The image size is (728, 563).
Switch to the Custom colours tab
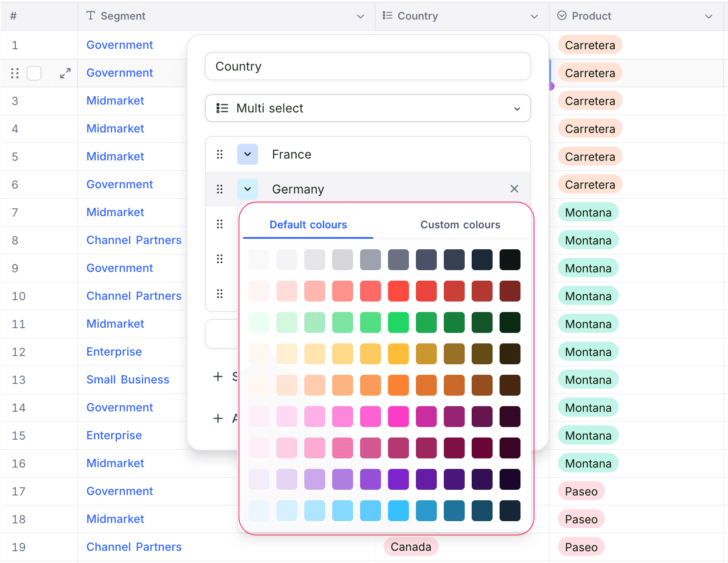pyautogui.click(x=460, y=225)
